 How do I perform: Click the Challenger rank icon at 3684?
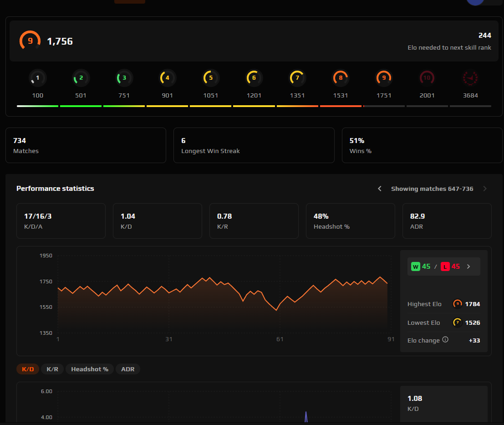tap(470, 77)
